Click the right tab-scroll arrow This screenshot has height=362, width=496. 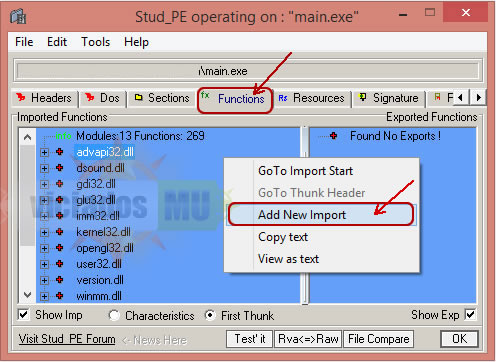tap(479, 98)
